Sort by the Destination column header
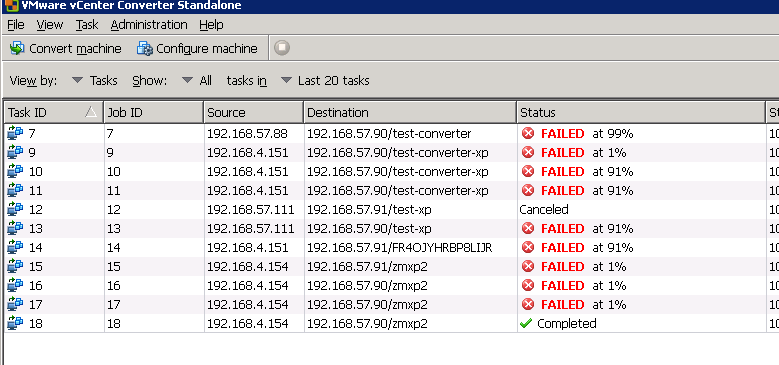Screen dimensions: 779x365 click(410, 112)
